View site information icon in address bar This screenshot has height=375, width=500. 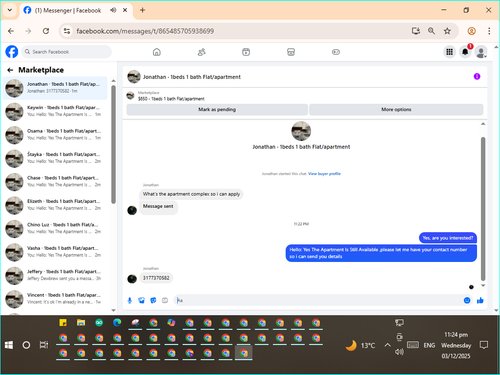coord(67,31)
